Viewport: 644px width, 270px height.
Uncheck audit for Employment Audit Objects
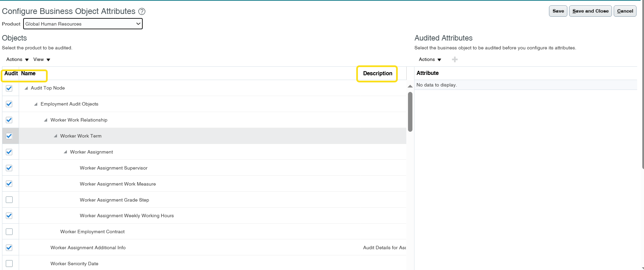(x=9, y=104)
